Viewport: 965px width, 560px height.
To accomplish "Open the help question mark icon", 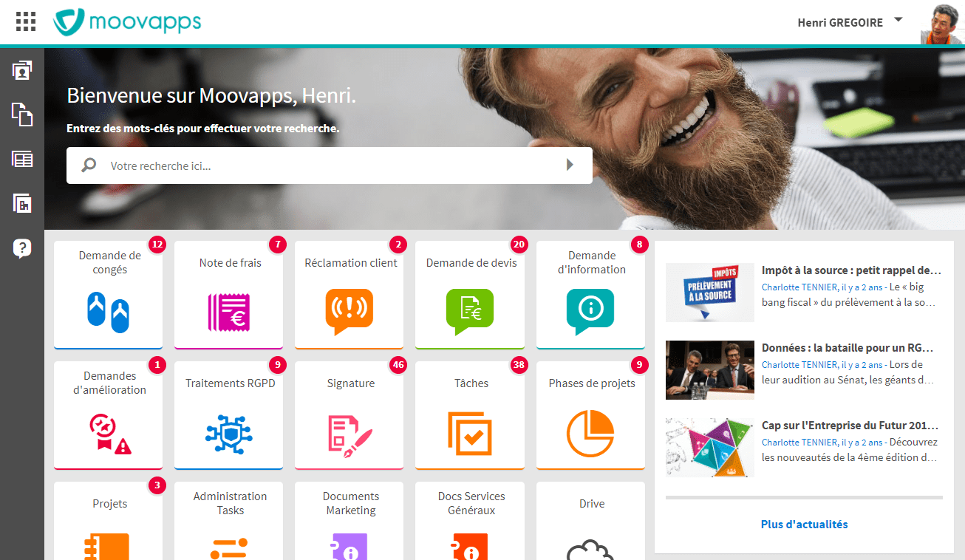I will pos(22,249).
